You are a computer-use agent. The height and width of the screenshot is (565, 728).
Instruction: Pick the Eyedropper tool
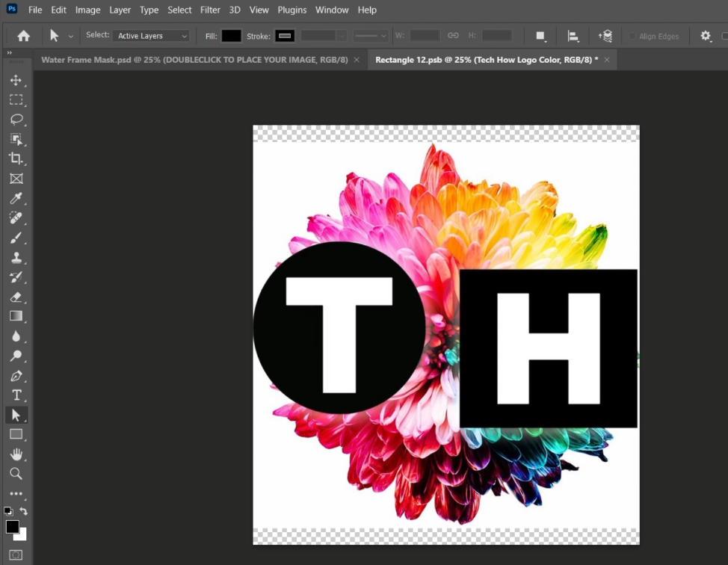(x=16, y=198)
